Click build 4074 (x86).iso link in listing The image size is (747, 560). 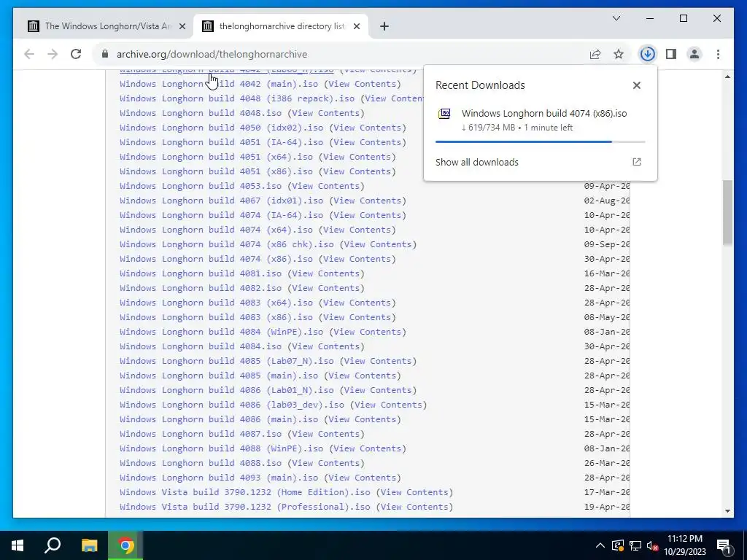(216, 259)
